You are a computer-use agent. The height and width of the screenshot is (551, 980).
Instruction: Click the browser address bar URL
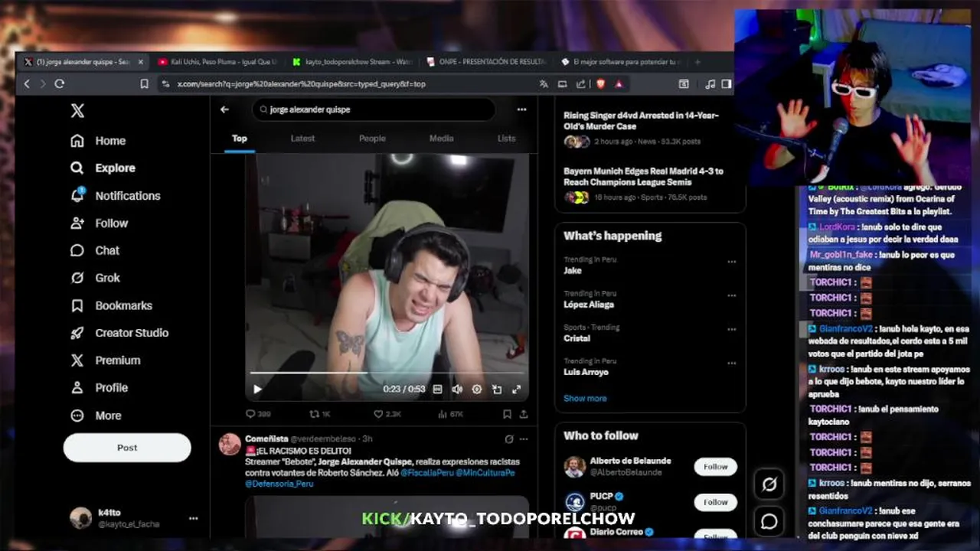tap(301, 84)
